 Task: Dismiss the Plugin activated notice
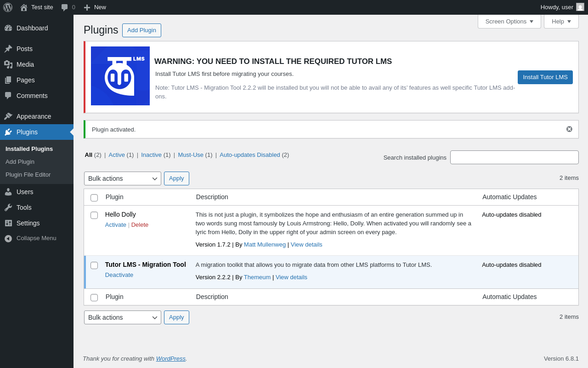[569, 129]
